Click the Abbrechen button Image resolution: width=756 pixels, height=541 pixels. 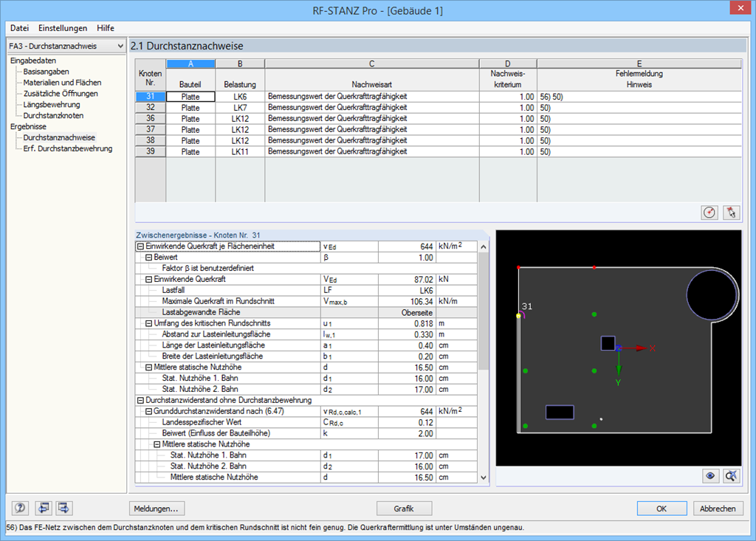[x=718, y=509]
